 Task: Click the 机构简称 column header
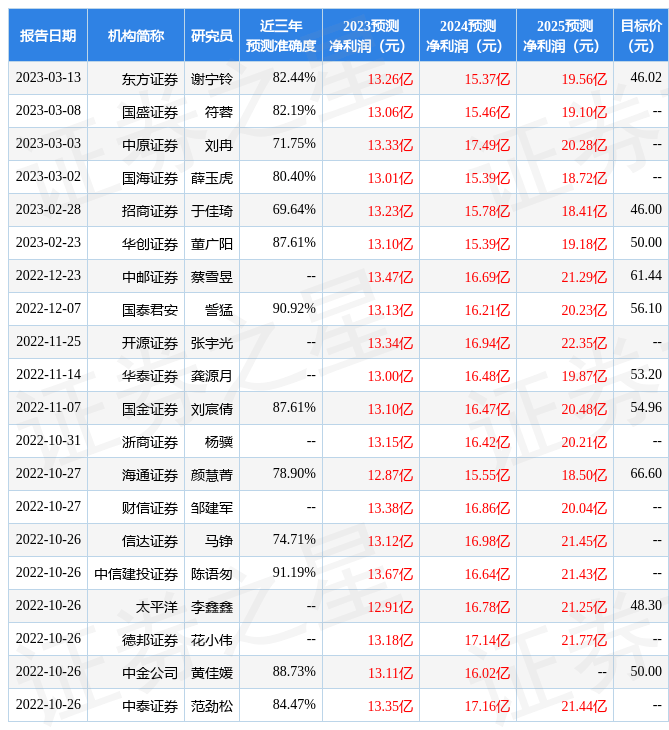(x=135, y=35)
